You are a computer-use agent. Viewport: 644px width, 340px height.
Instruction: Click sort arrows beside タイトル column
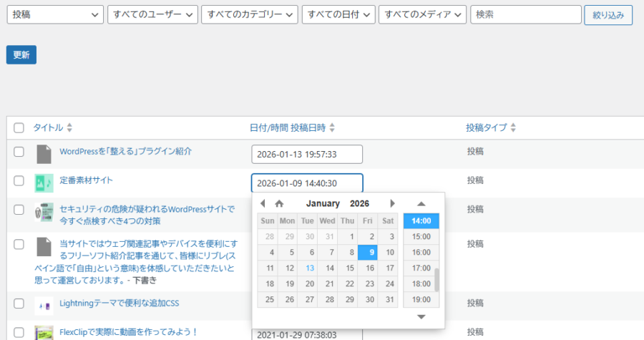[x=69, y=128]
